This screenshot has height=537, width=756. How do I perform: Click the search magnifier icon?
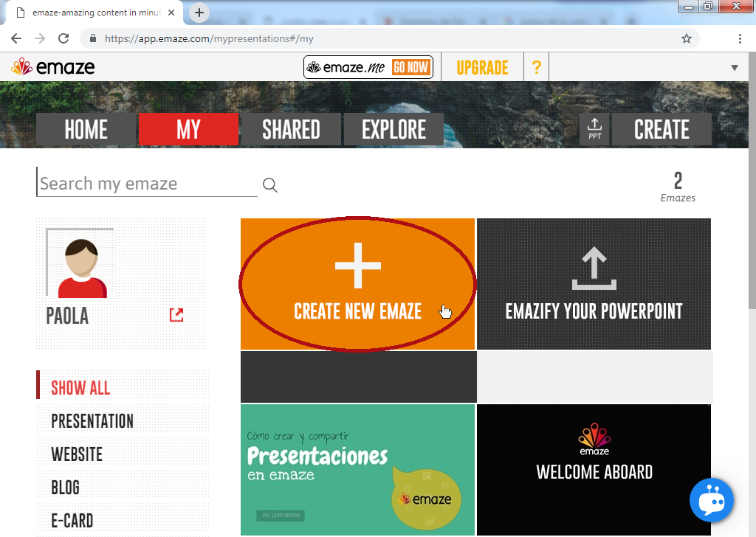pyautogui.click(x=269, y=184)
